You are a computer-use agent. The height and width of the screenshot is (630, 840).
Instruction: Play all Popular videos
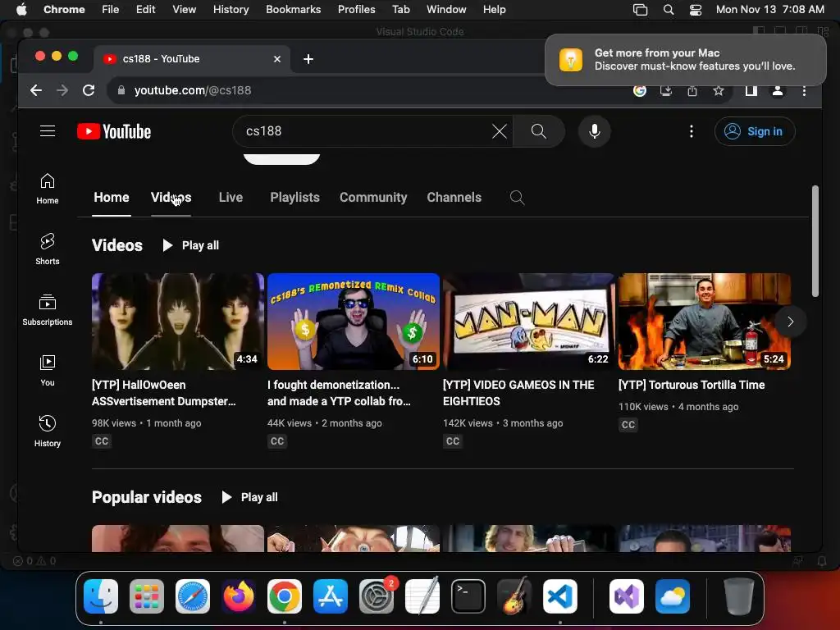pos(249,497)
